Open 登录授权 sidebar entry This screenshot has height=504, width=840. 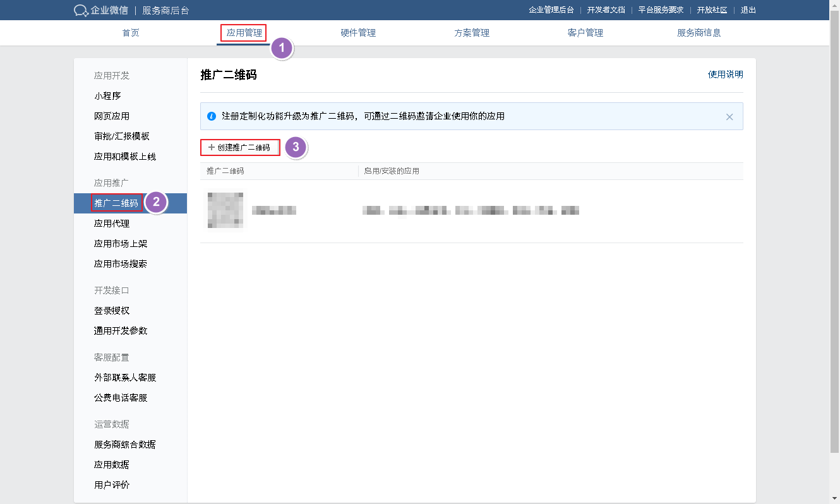[x=112, y=311]
